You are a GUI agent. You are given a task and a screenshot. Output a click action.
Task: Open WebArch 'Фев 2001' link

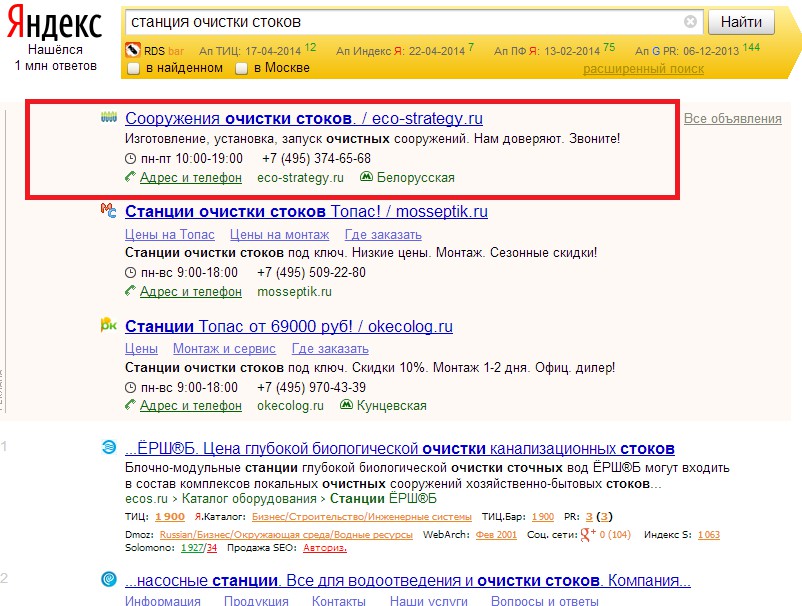(x=496, y=534)
